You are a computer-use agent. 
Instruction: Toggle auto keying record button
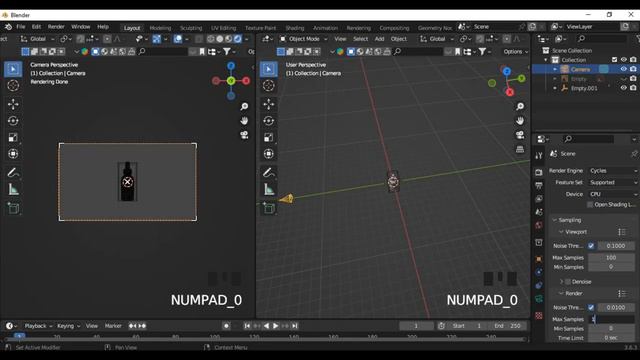[227, 326]
